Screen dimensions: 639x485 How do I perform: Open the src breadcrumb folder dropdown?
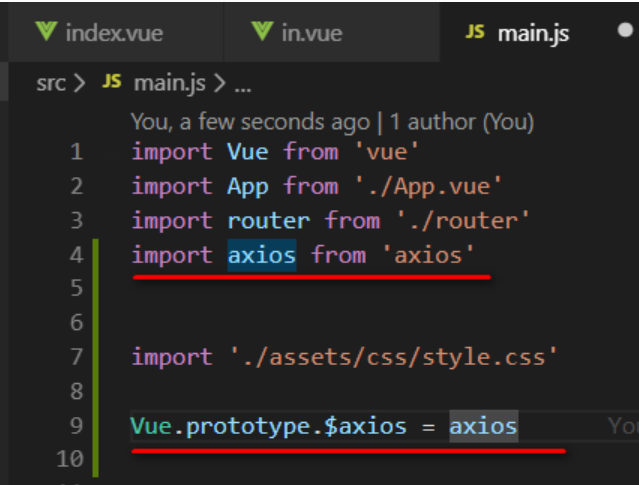tap(51, 84)
